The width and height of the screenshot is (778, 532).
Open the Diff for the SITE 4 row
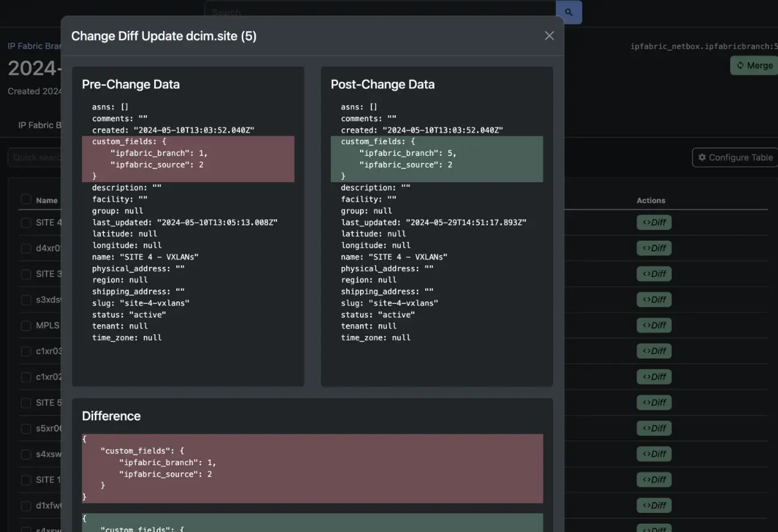point(654,223)
